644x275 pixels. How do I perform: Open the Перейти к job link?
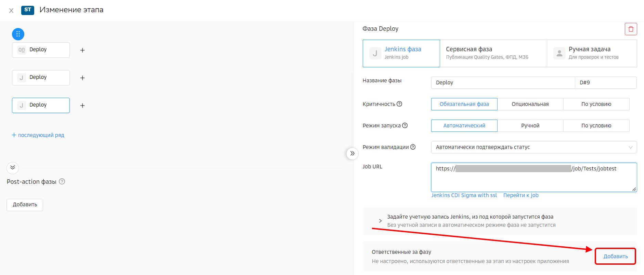click(x=520, y=195)
